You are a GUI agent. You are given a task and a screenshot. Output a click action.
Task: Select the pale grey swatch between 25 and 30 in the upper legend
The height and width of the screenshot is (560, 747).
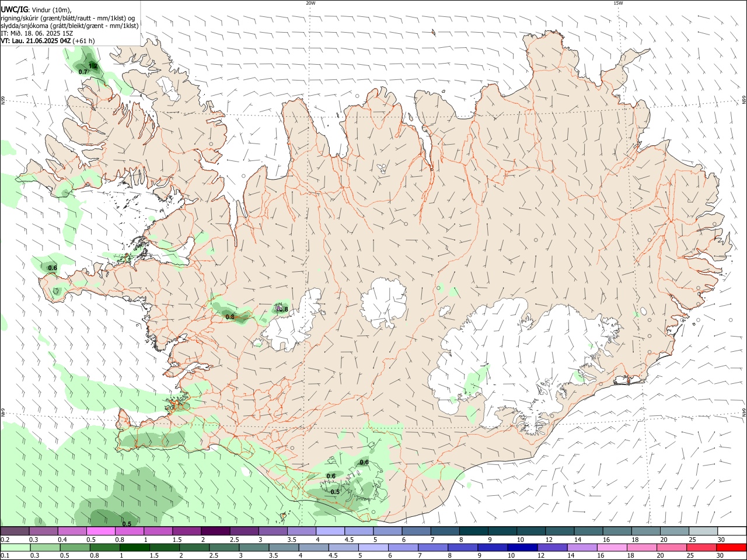703,531
